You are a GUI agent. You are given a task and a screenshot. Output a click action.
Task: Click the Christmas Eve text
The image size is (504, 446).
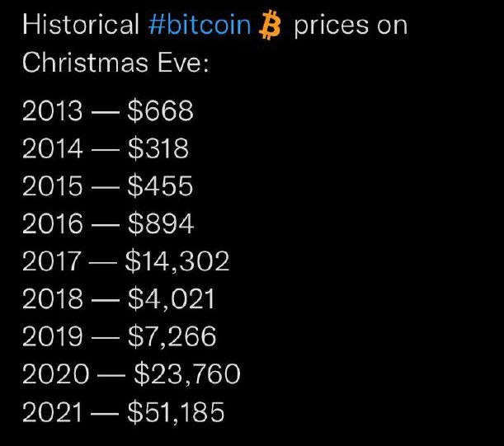point(115,63)
